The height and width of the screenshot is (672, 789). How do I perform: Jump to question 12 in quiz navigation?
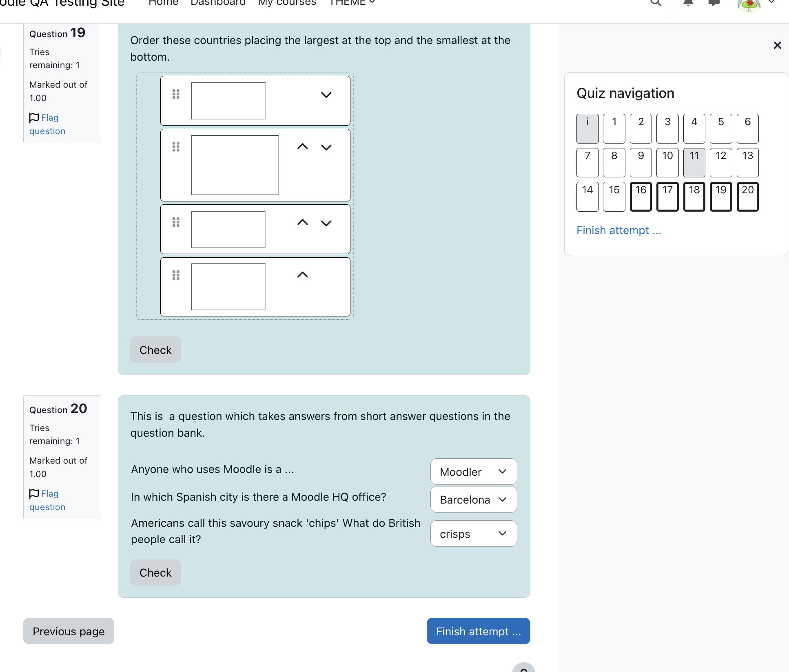point(721,163)
